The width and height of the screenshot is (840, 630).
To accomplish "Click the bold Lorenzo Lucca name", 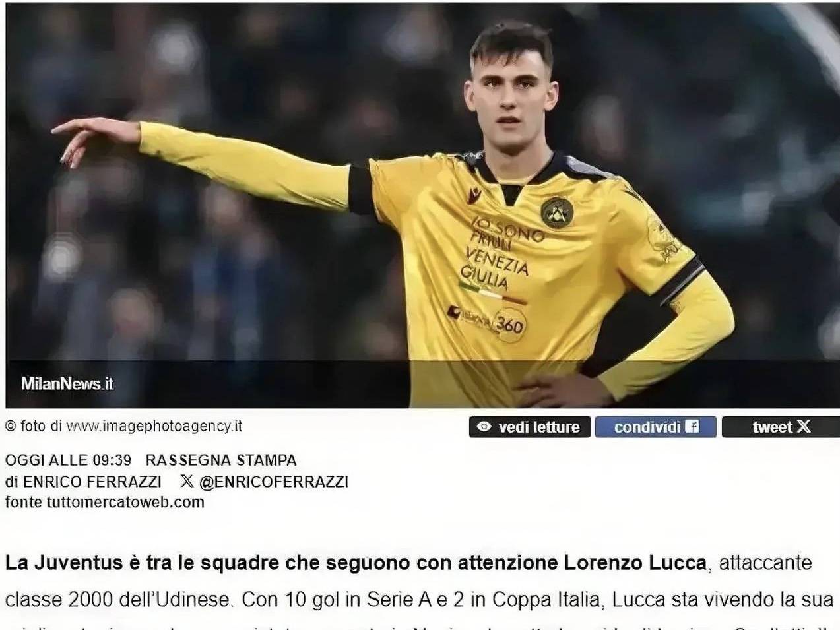I will coord(635,563).
